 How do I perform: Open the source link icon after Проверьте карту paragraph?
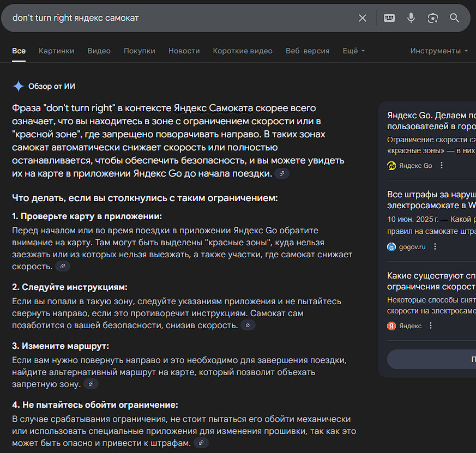pos(63,266)
